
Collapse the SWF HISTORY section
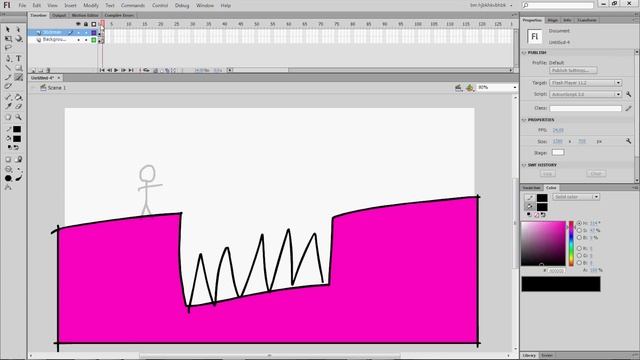pos(524,165)
